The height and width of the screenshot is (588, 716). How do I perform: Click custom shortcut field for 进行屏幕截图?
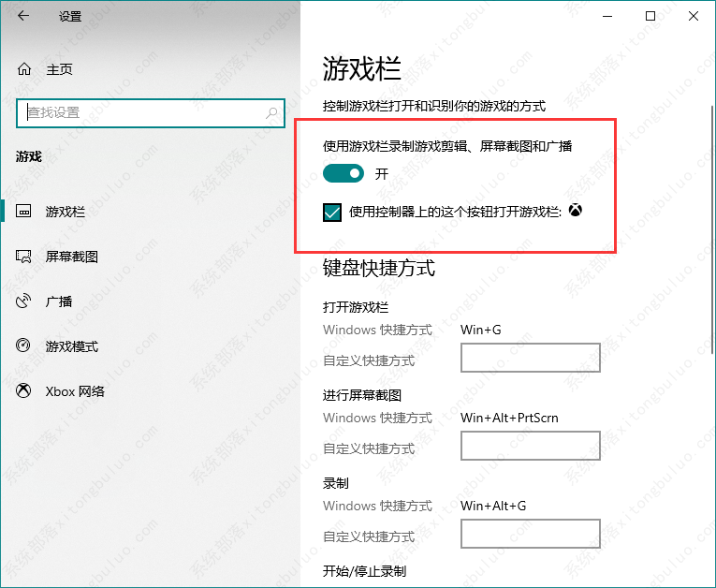530,446
